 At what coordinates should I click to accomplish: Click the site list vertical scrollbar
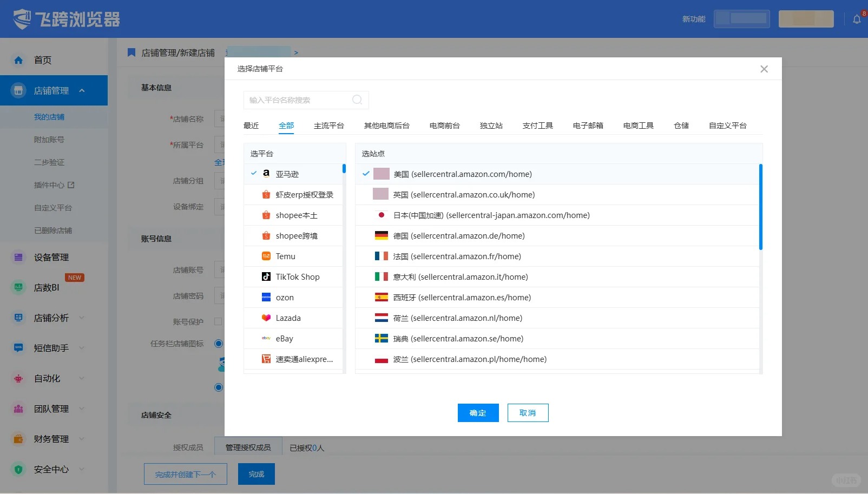[761, 207]
